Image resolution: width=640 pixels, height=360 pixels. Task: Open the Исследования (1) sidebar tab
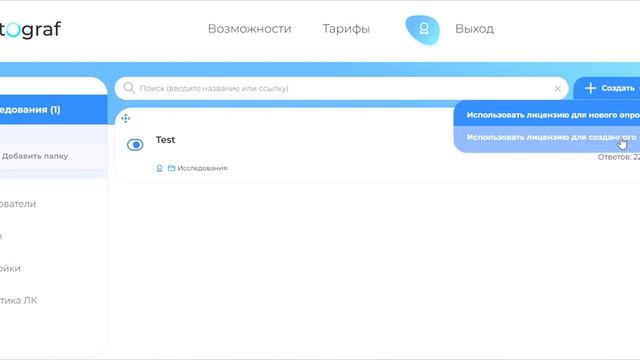pos(53,109)
